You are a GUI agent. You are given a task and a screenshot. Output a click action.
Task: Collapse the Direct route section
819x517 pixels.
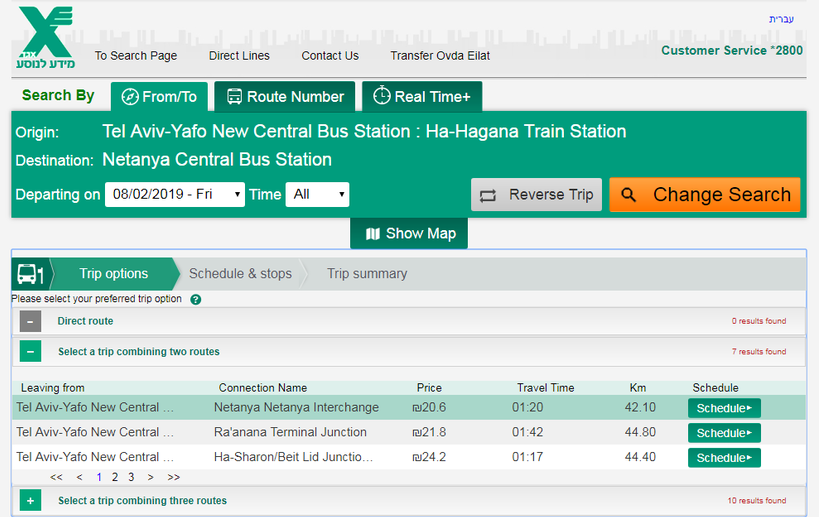coord(31,322)
